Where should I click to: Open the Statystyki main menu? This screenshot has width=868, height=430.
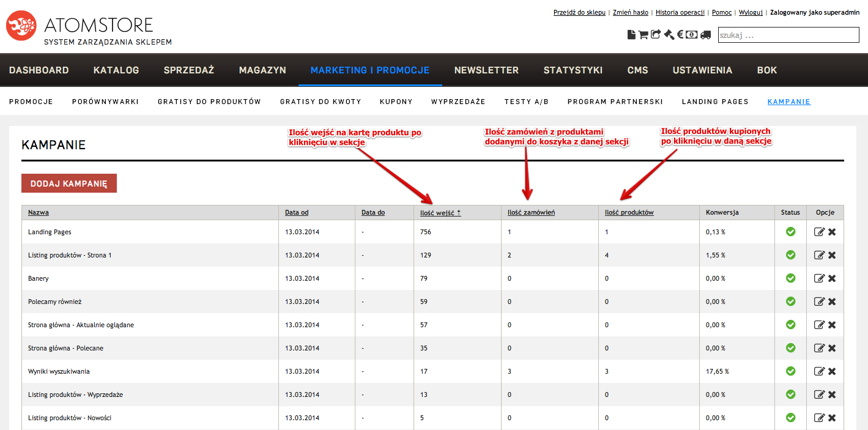(573, 70)
